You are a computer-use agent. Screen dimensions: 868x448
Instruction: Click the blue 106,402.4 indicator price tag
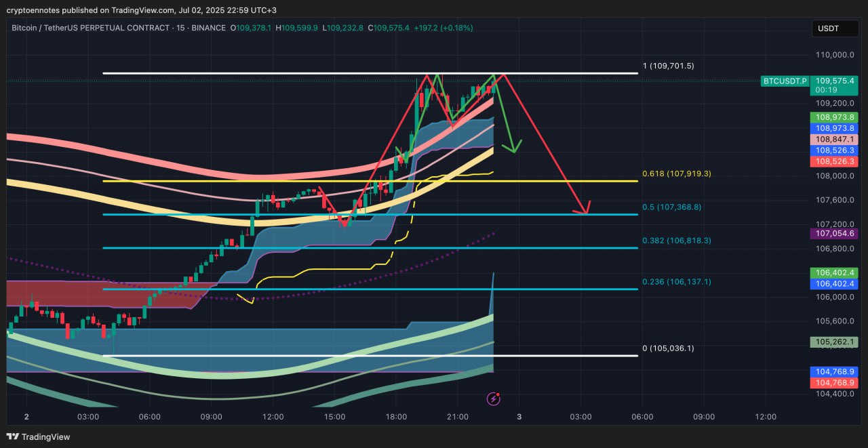coord(835,284)
